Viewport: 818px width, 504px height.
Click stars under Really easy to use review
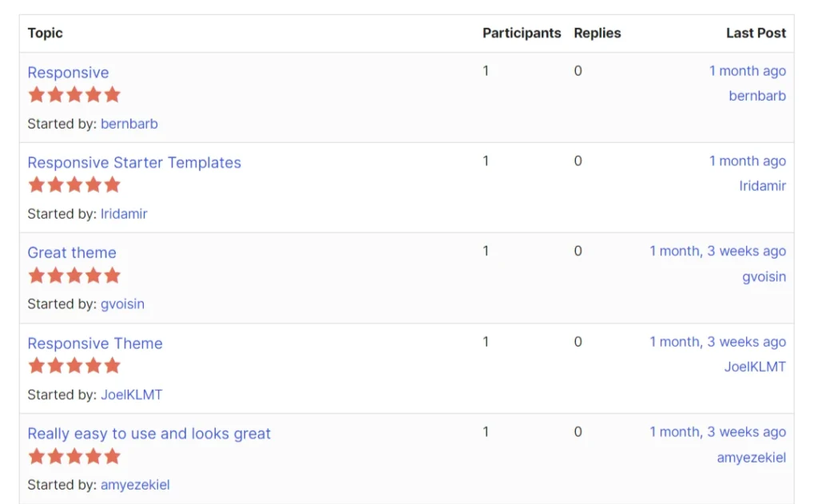coord(73,457)
